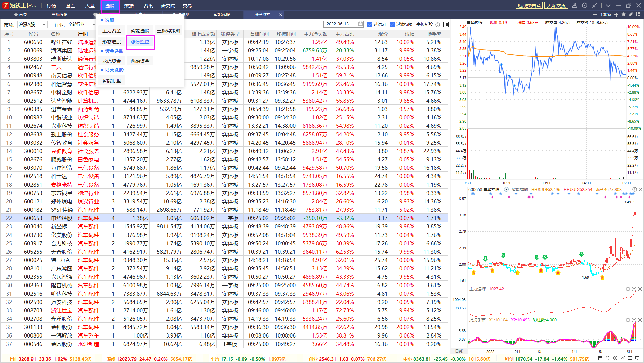
Task: Sort by 行业 column header
Action: [83, 34]
